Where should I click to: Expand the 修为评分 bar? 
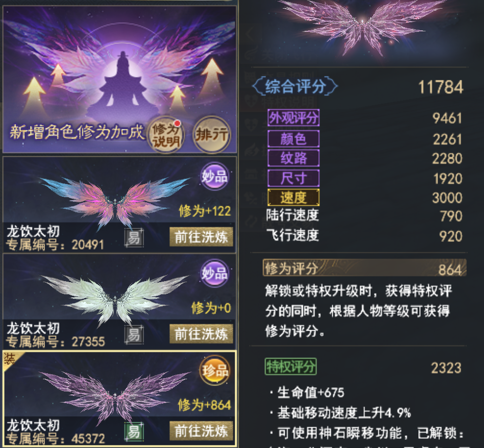365,267
